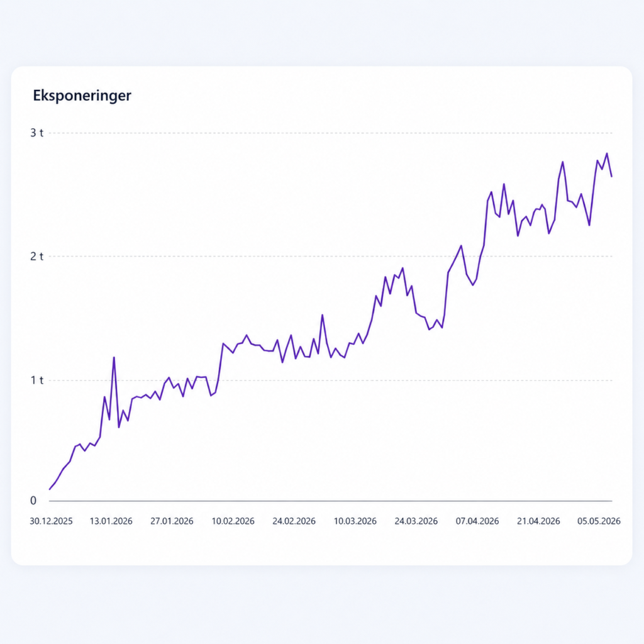Select the 21.04.2026 date label

pos(538,521)
